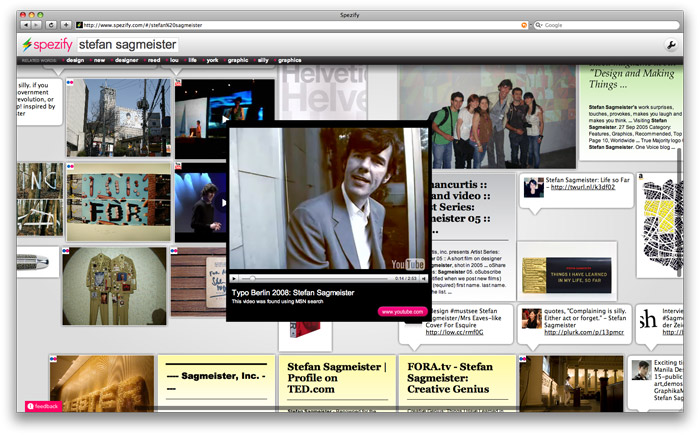This screenshot has height=435, width=700.
Task: Open the group photo of six people
Action: tap(488, 117)
